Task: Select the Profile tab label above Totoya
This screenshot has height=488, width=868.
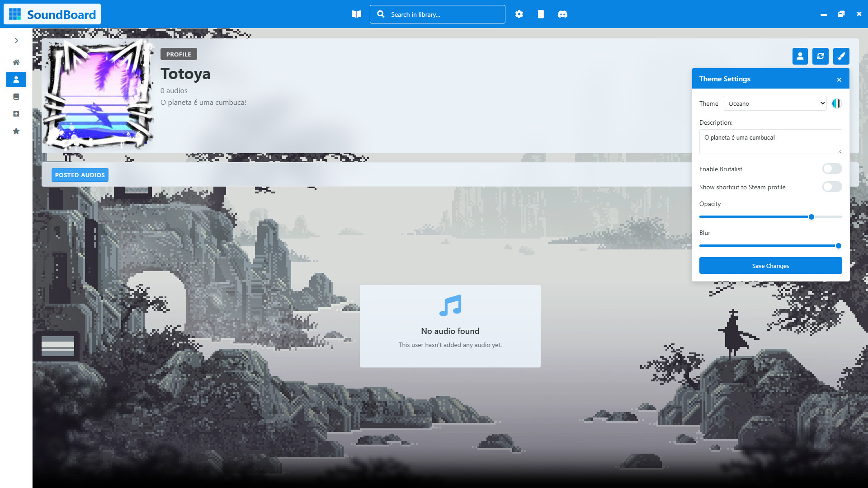Action: pos(179,54)
